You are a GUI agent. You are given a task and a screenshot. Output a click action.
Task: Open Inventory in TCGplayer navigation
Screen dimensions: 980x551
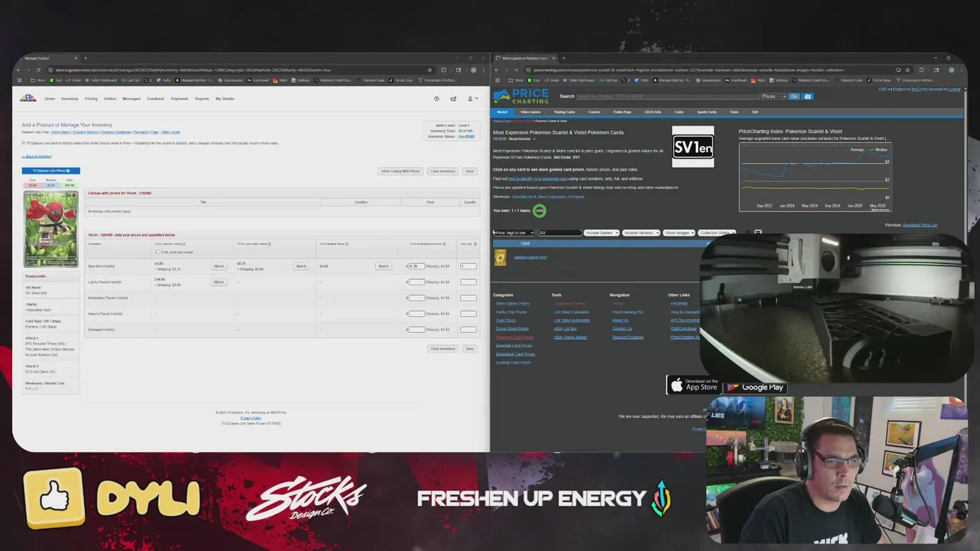click(x=70, y=99)
